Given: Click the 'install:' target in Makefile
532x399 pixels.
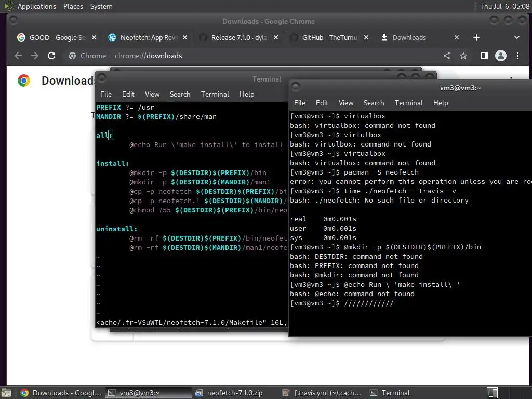Looking at the screenshot, I should pos(112,164).
